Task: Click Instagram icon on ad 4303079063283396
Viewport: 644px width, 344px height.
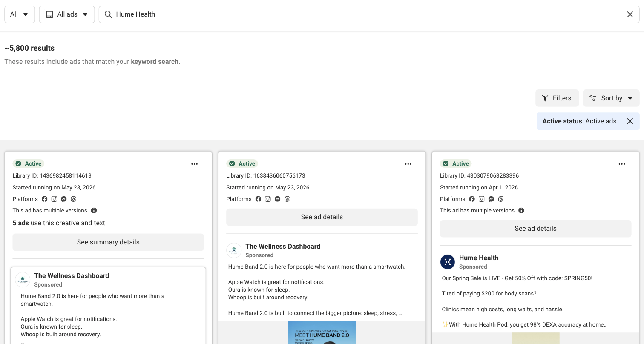Action: [481, 199]
